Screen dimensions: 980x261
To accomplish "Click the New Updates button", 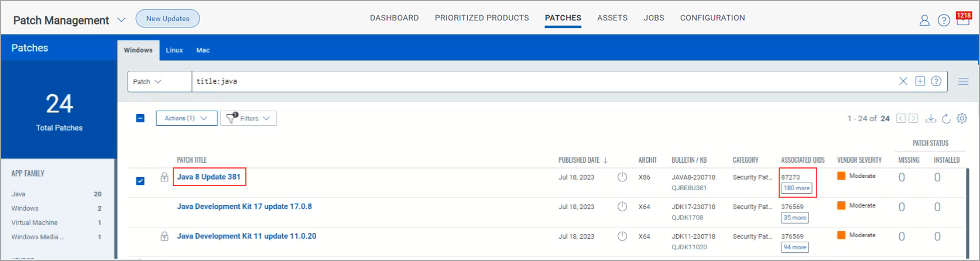I will tap(167, 19).
